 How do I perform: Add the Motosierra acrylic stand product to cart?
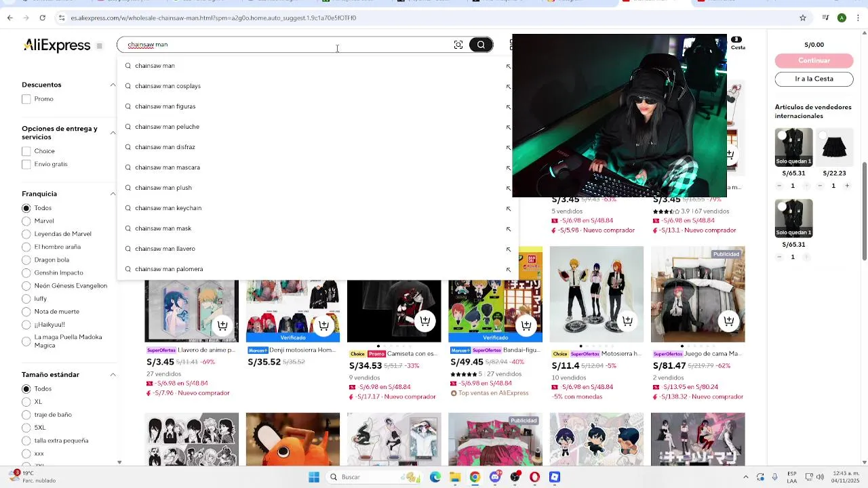click(x=627, y=321)
